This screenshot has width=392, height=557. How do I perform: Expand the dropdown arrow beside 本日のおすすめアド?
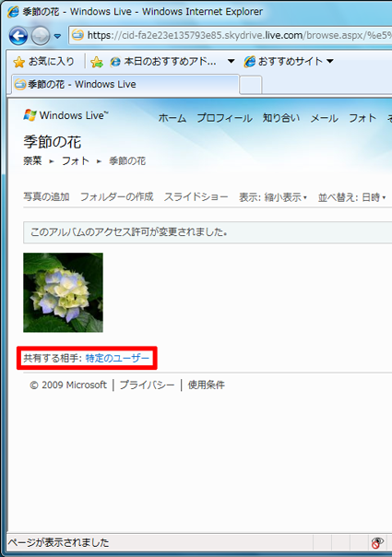(231, 61)
